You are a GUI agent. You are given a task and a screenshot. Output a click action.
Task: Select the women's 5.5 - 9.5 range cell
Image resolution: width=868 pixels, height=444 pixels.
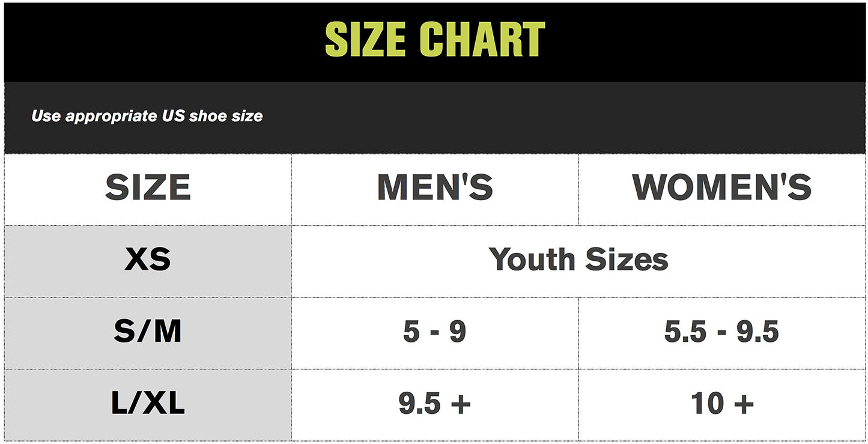(x=722, y=332)
